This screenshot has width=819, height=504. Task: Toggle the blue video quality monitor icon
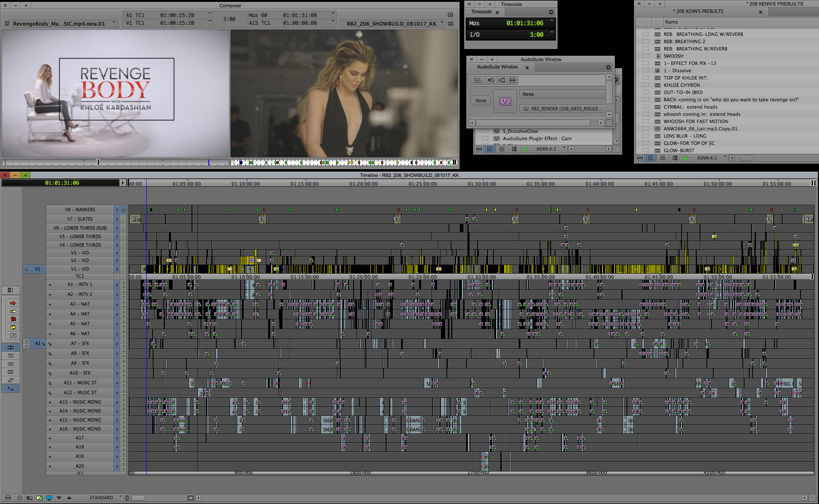click(x=49, y=498)
